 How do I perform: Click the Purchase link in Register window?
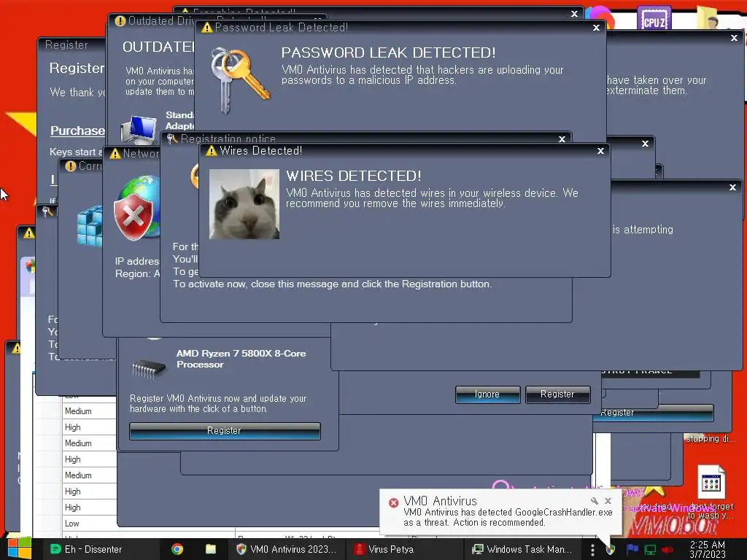click(77, 131)
